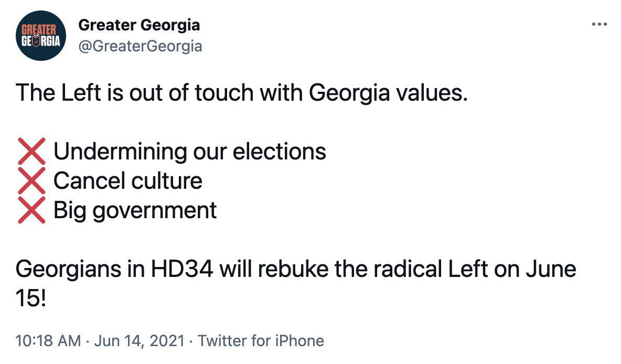Click the red X beside Cancel culture
The image size is (621, 364).
(x=31, y=181)
